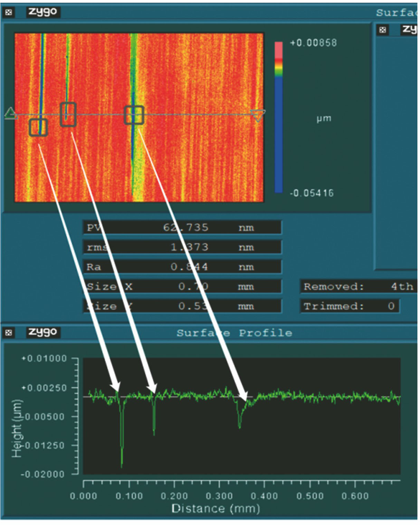Click window menu icon in Surface Profile titlebar
The width and height of the screenshot is (420, 525).
[x=9, y=332]
